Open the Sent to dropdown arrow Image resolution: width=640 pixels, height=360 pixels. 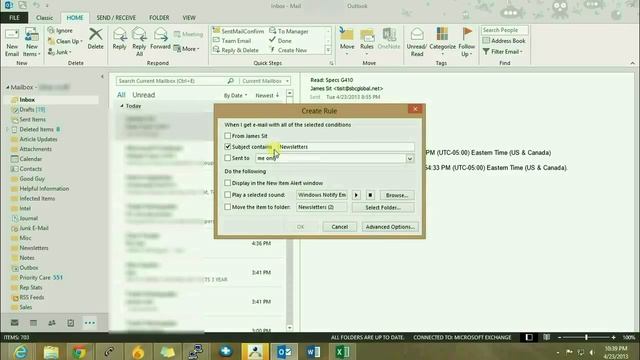(x=410, y=158)
